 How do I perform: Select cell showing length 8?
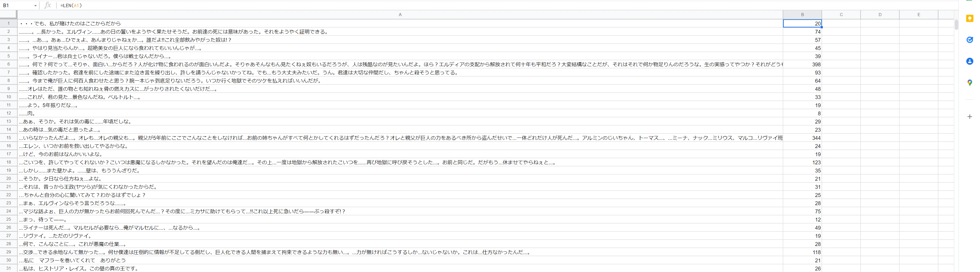tap(802, 113)
